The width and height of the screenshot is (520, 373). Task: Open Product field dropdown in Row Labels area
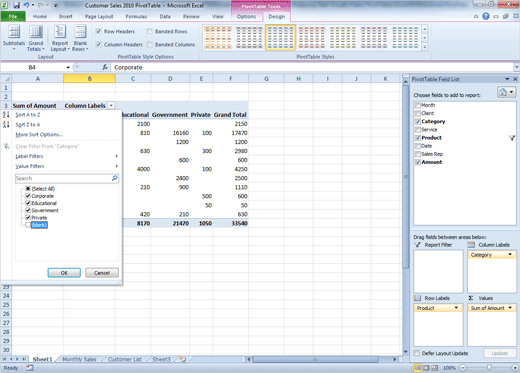456,308
